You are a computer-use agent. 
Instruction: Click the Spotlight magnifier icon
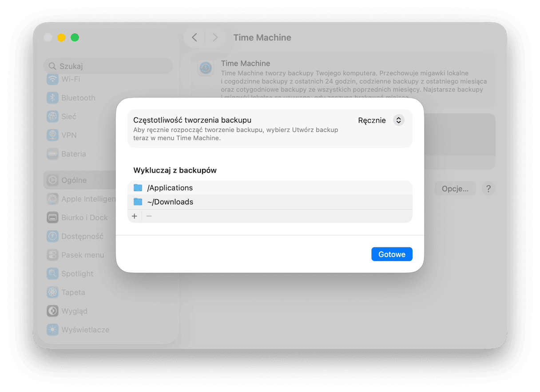pyautogui.click(x=53, y=274)
